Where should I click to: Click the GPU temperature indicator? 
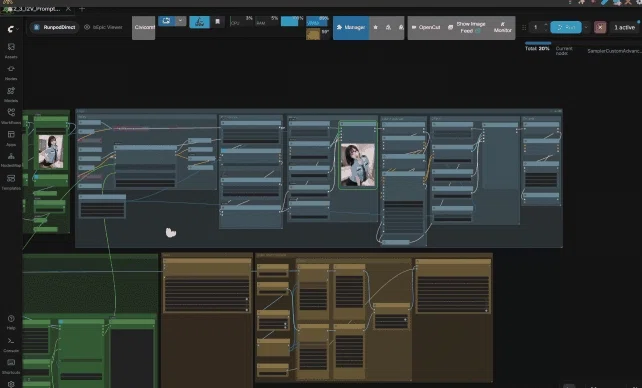pos(318,33)
